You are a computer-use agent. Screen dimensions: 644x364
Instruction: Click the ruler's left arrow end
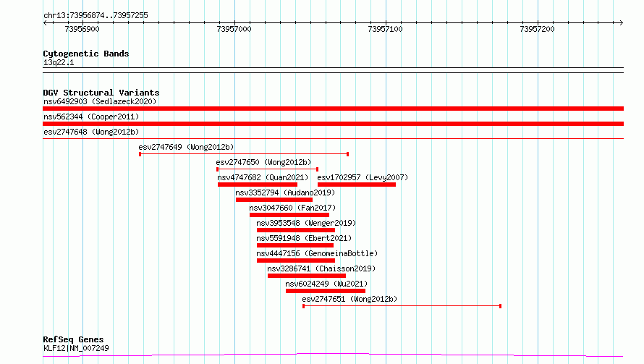(45, 23)
